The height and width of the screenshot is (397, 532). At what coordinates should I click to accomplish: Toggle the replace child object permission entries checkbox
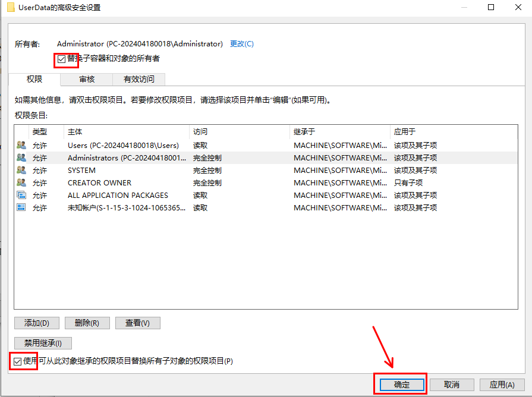18,361
